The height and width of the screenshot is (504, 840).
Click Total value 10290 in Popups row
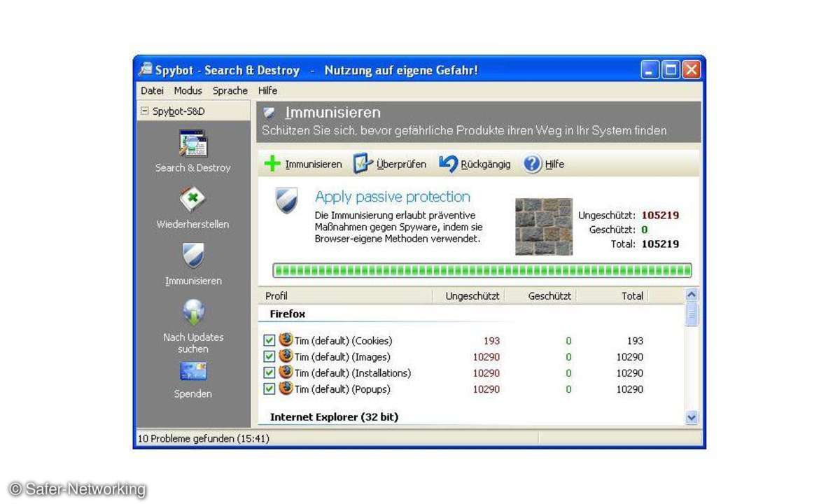point(630,389)
